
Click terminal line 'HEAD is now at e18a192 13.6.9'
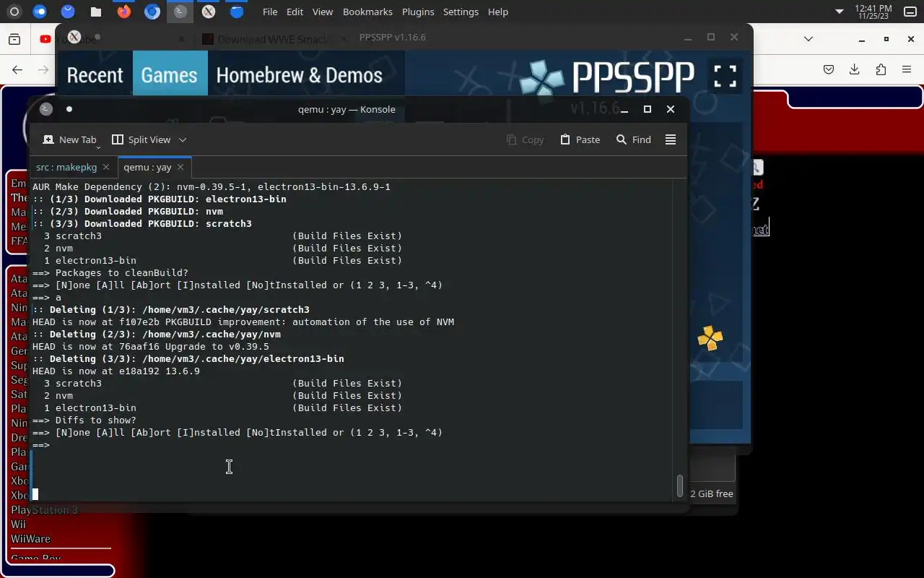pyautogui.click(x=116, y=371)
